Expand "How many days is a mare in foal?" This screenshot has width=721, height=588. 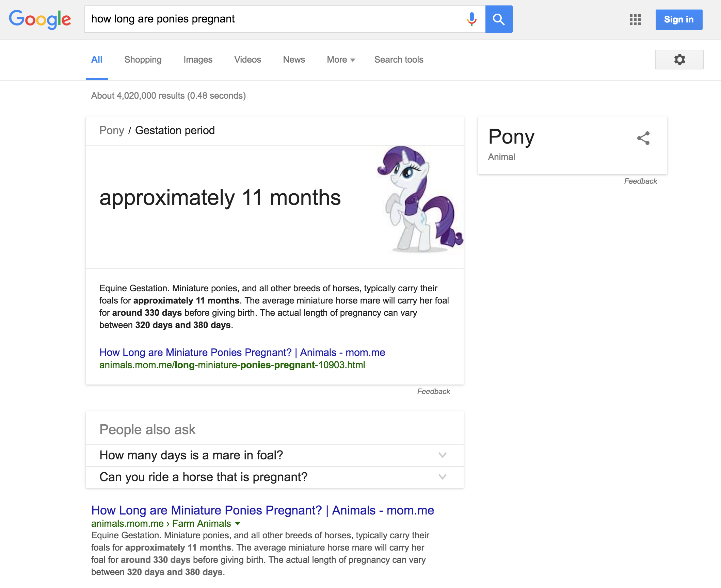tap(442, 455)
